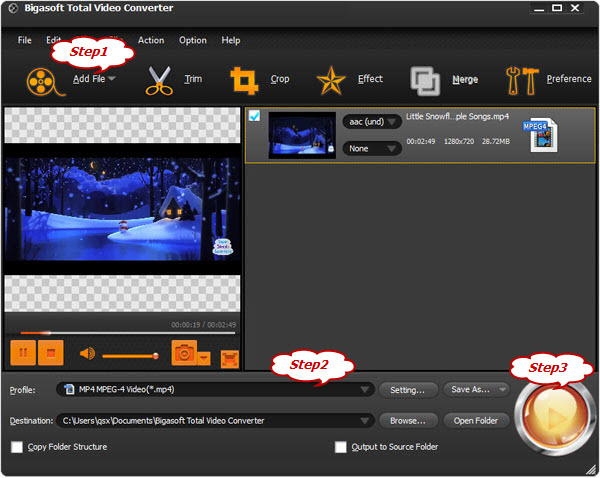Click the app icon in title bar
Image resolution: width=600 pixels, height=478 pixels.
pyautogui.click(x=13, y=8)
